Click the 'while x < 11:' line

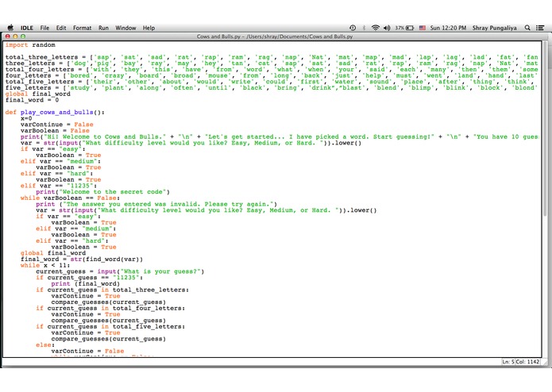click(45, 266)
